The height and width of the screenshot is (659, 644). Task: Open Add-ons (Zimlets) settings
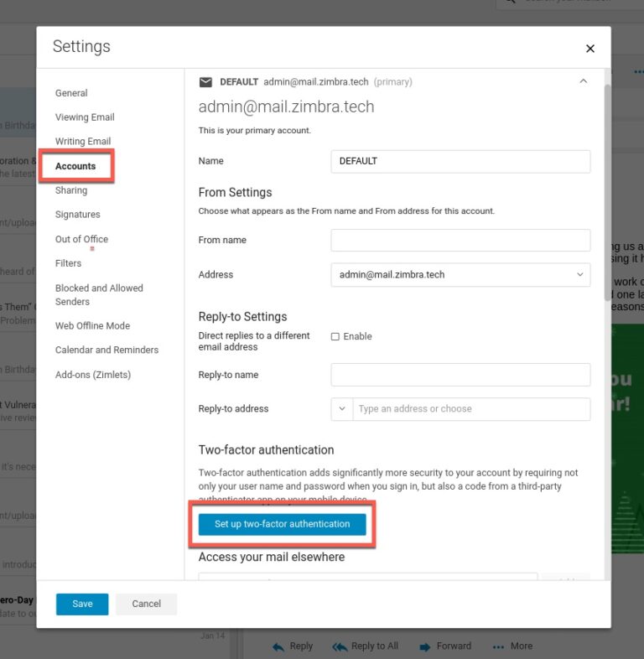click(x=93, y=375)
